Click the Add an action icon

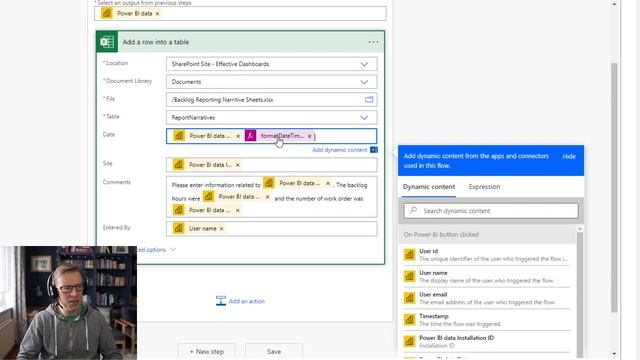click(220, 301)
